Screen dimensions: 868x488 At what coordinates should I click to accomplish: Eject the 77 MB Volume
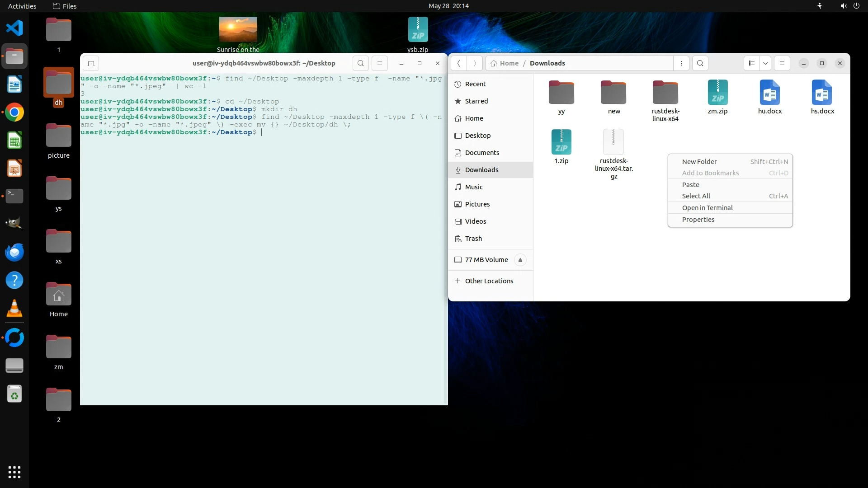point(520,260)
